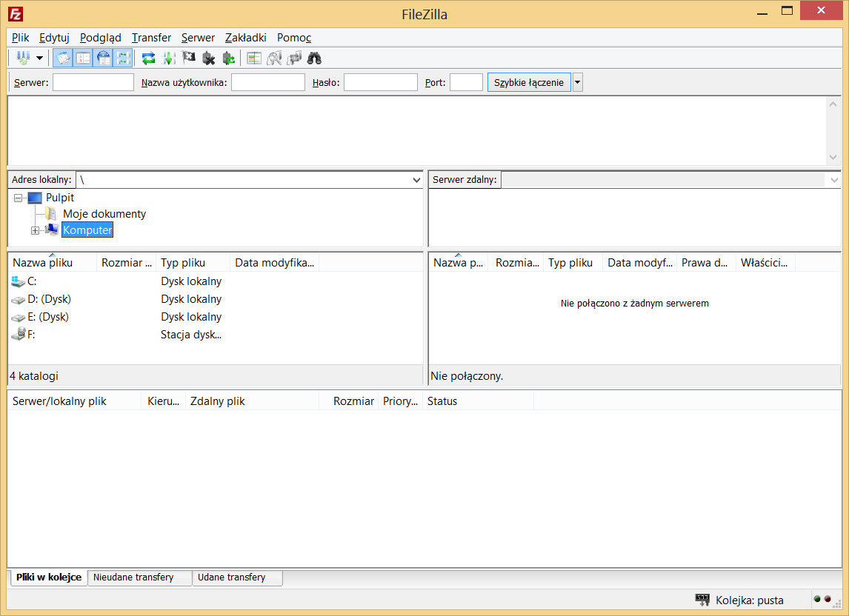This screenshot has height=616, width=849.
Task: Click the queue icon beside Kolejka: pusta
Action: point(702,599)
